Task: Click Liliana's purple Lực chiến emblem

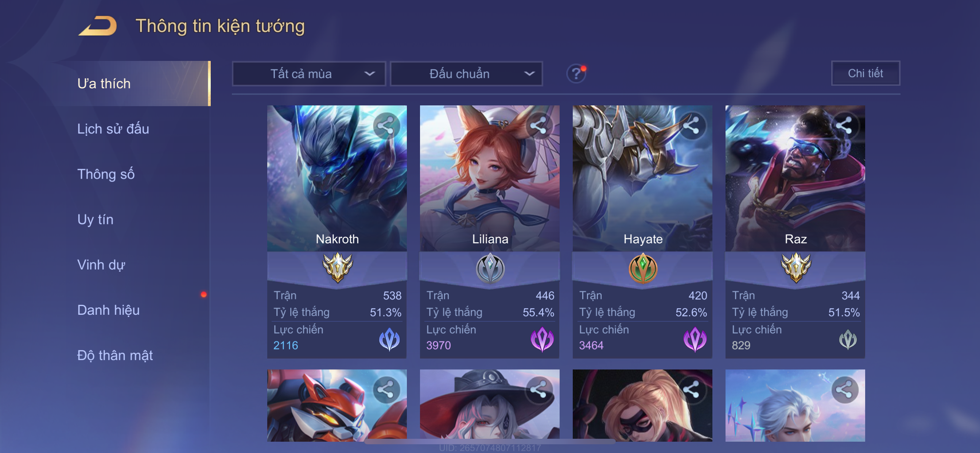Action: 542,339
